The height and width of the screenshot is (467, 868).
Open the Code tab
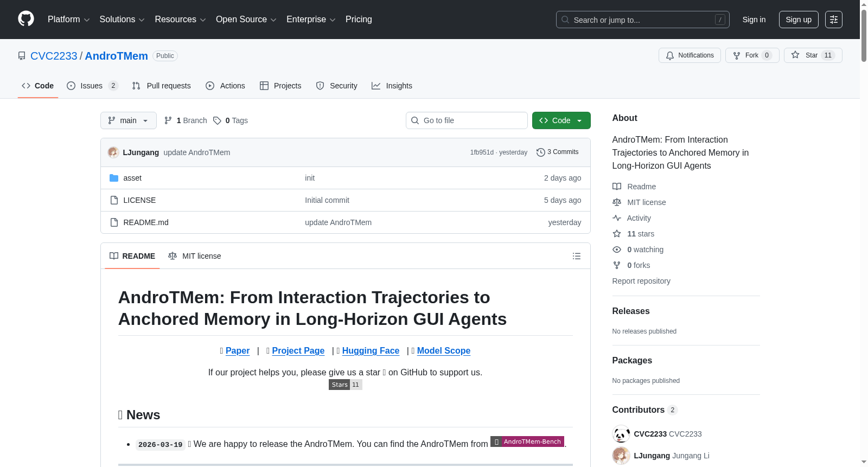(x=38, y=86)
